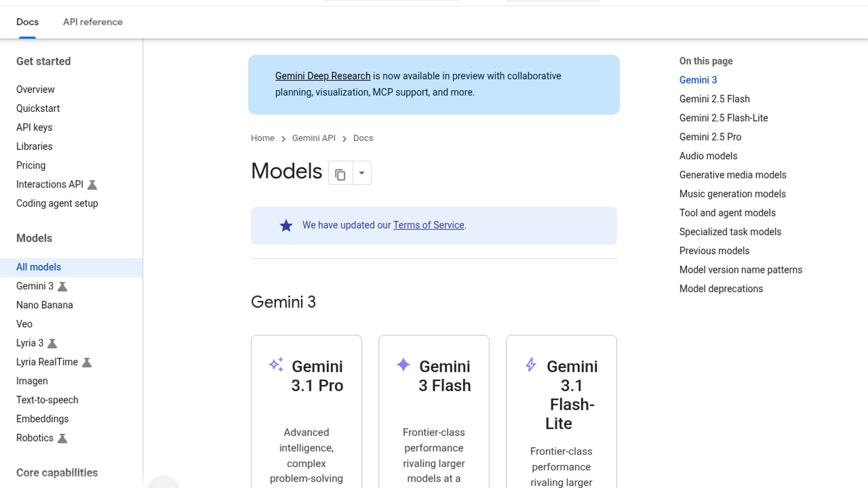Open the Gemini 3 Flash model card

[x=434, y=411]
